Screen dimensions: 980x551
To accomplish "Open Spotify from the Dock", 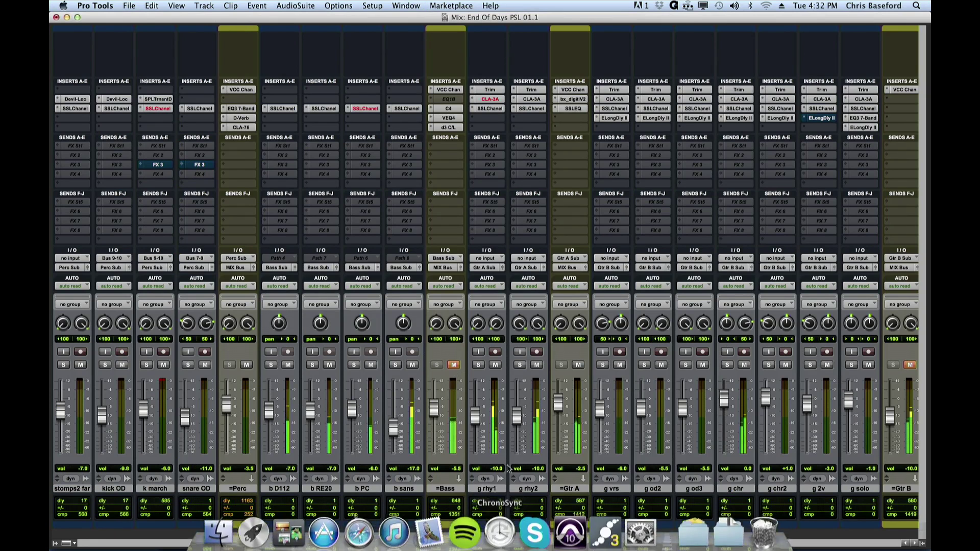I will point(464,533).
